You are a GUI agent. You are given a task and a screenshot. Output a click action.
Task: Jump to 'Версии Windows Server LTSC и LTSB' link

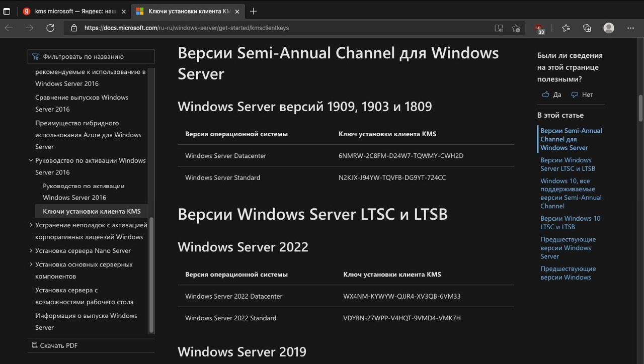pos(568,164)
